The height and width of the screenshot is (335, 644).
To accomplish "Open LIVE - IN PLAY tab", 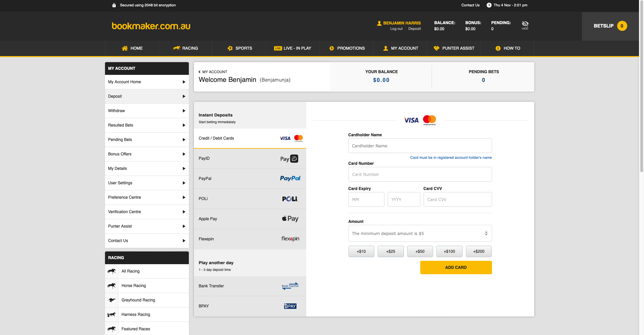I will pos(293,48).
